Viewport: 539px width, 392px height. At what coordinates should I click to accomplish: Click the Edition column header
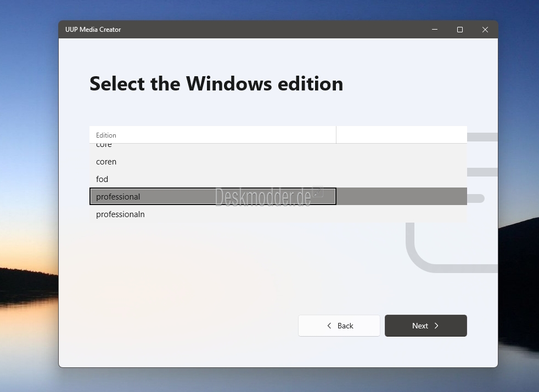[x=212, y=135]
